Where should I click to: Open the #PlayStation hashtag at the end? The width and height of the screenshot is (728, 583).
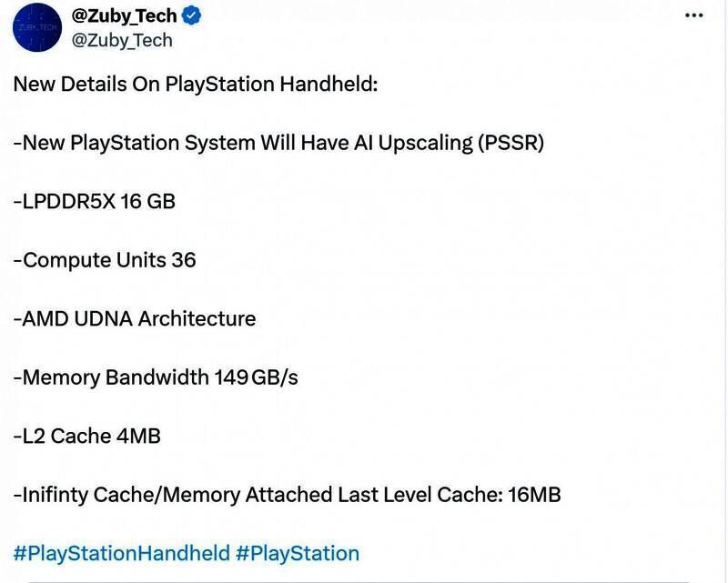click(x=298, y=553)
